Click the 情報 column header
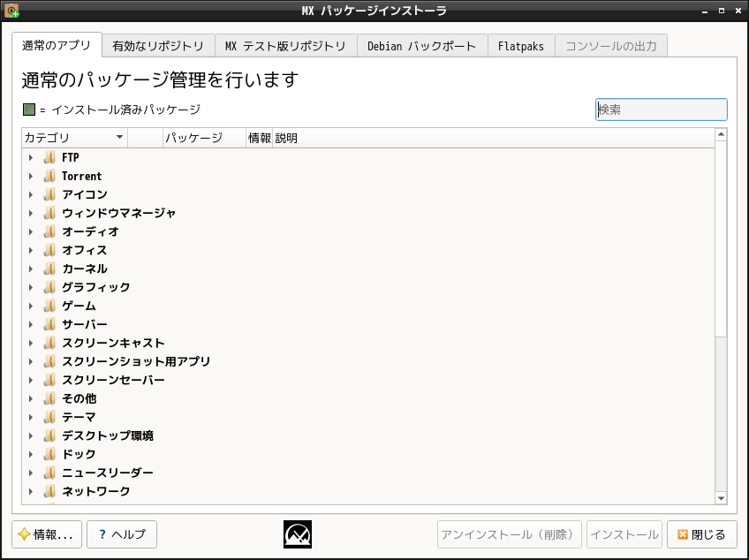 tap(260, 138)
